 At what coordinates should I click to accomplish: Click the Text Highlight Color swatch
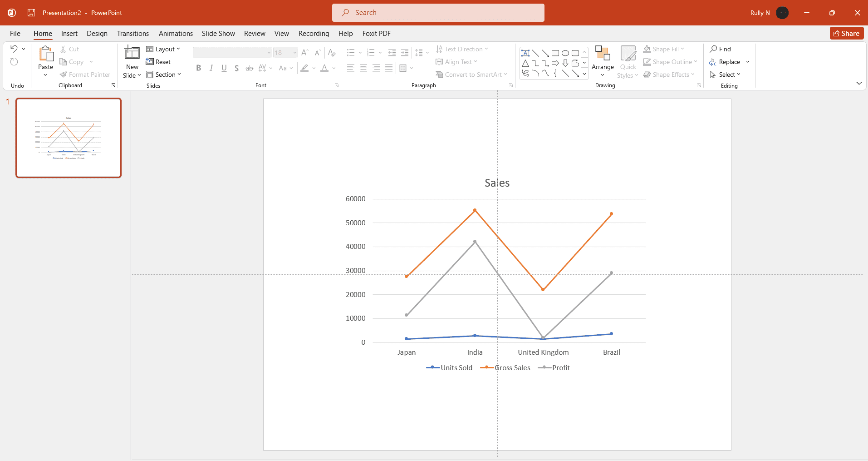click(x=304, y=68)
